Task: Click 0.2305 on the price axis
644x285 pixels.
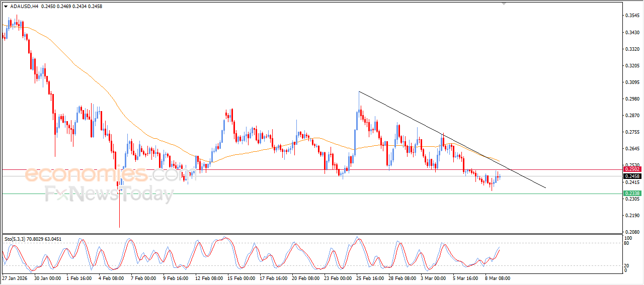Action: (x=632, y=199)
